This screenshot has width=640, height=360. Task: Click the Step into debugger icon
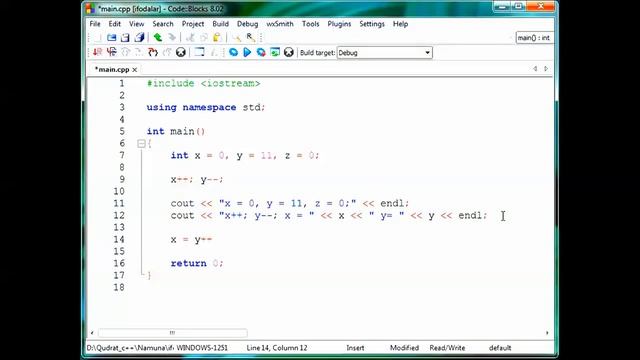click(x=153, y=52)
